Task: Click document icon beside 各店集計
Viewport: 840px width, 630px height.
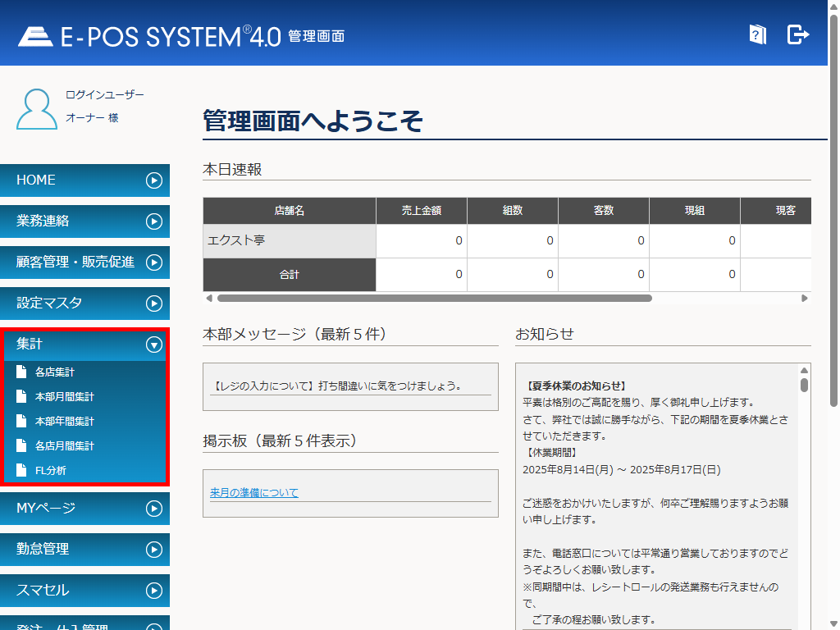Action: pos(21,372)
